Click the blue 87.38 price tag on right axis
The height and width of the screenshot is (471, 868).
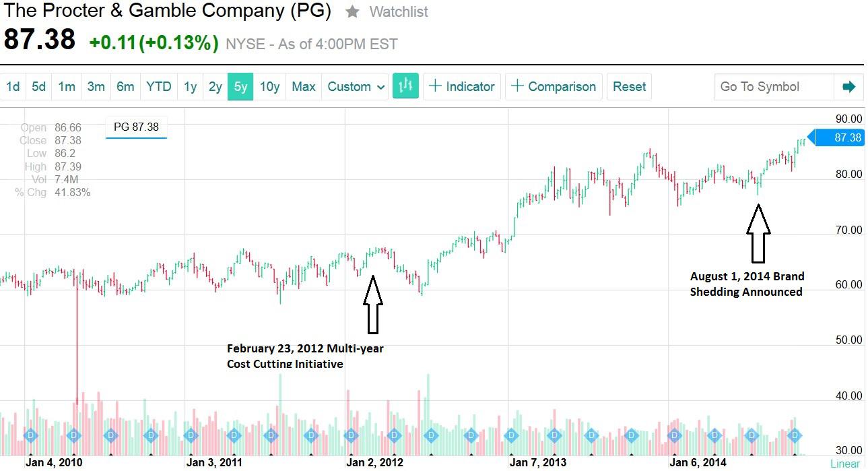pyautogui.click(x=837, y=137)
